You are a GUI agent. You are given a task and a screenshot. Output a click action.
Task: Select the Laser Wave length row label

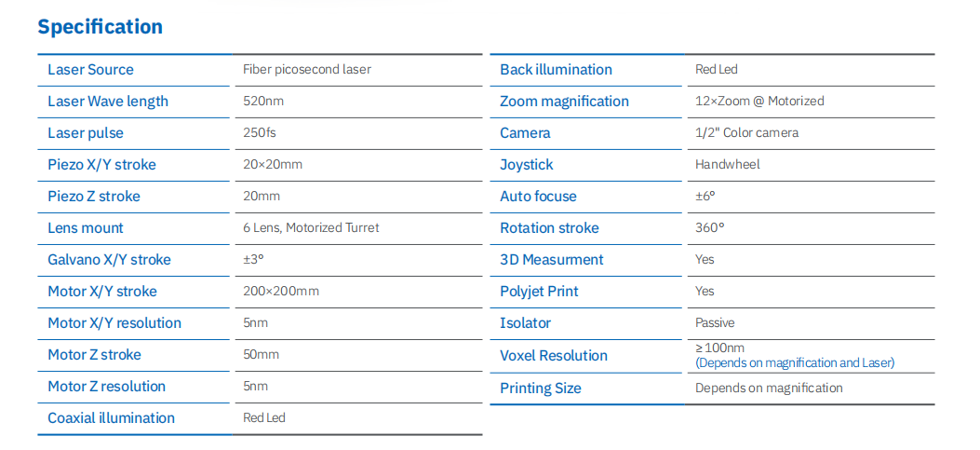[108, 102]
